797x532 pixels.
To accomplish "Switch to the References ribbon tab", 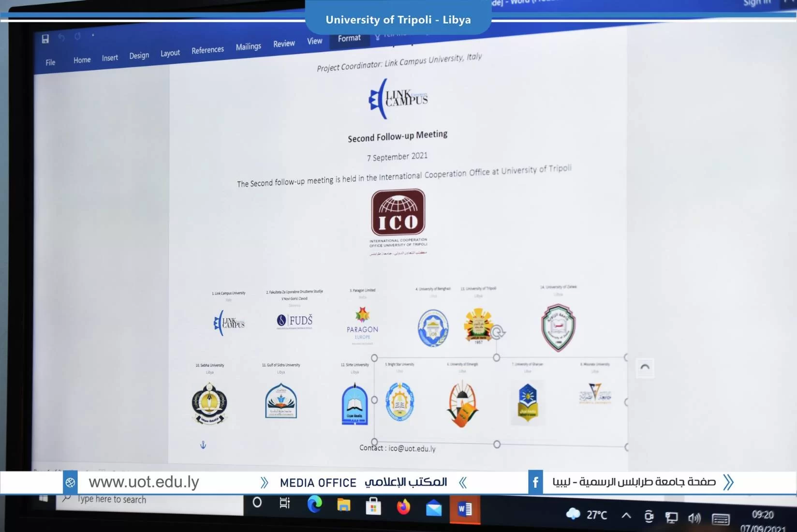I will 207,50.
